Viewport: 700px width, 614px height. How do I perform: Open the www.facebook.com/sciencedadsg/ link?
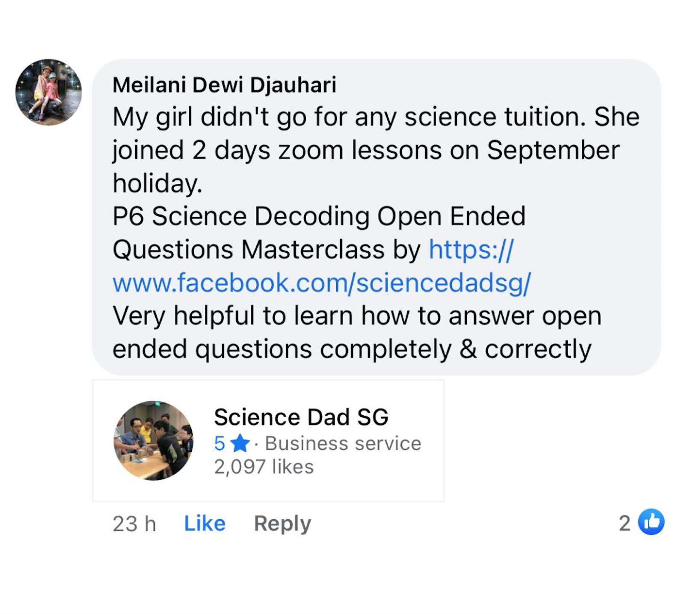321,283
